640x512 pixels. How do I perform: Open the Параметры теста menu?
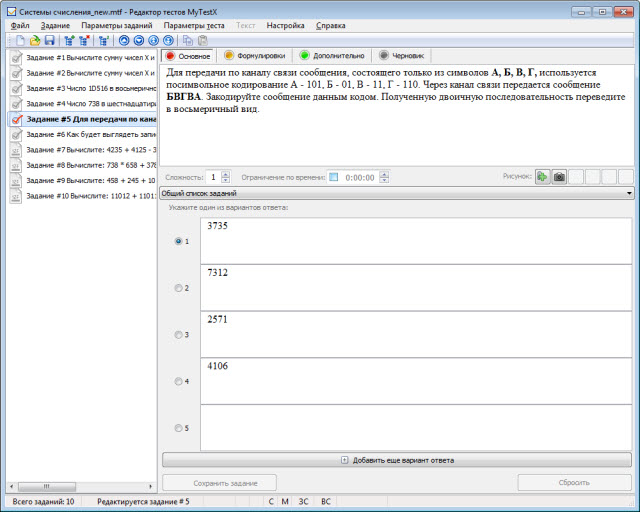click(194, 25)
